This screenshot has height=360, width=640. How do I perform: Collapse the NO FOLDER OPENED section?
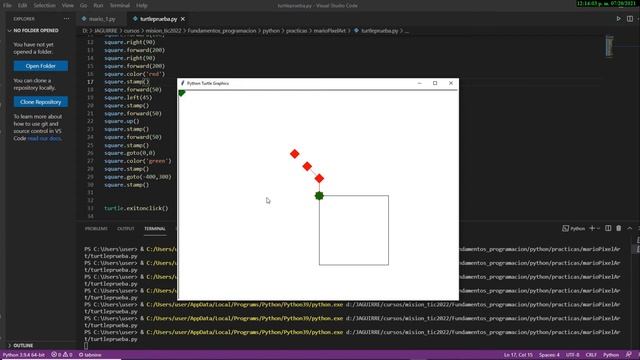(x=36, y=31)
